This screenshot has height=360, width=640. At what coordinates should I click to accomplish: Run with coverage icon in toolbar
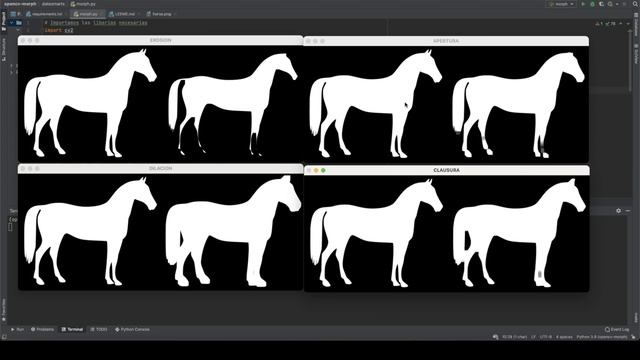(601, 4)
